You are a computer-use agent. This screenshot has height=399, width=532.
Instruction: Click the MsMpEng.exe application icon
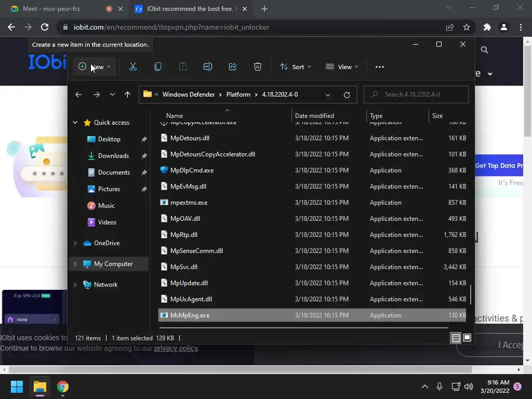(x=164, y=315)
